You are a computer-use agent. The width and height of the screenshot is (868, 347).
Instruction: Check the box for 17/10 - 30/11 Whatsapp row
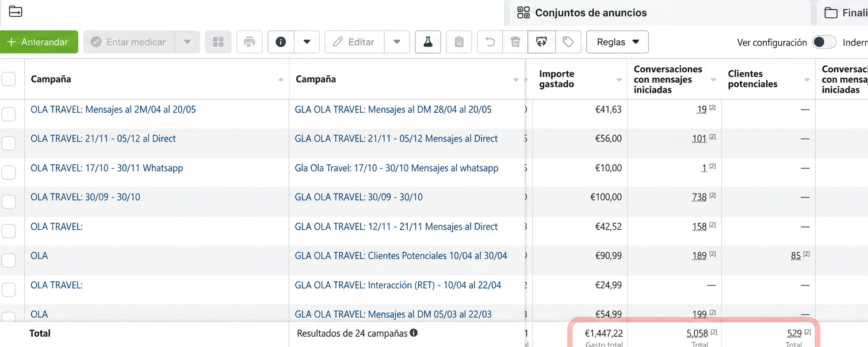(x=9, y=172)
